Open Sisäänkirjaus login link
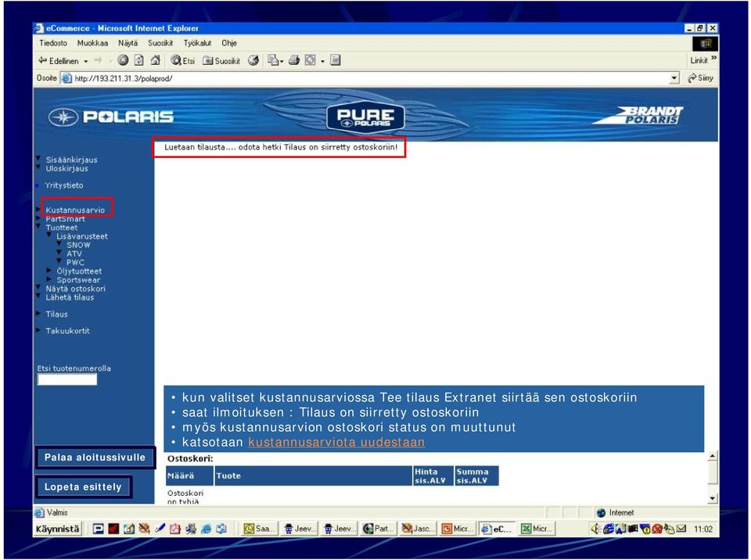The height and width of the screenshot is (560, 751). point(71,160)
